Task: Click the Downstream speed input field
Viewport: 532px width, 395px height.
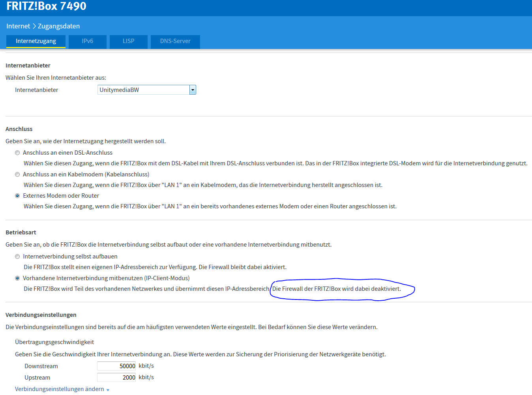Action: tap(116, 366)
